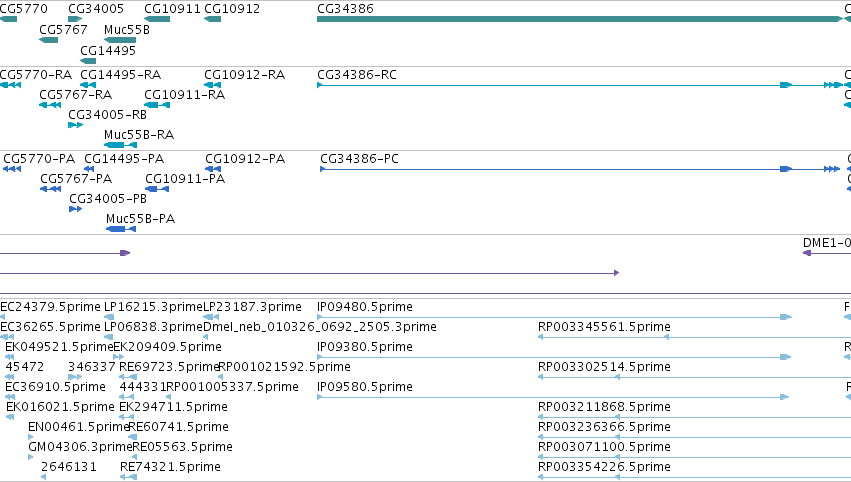Click the CG10911 gene feature
Screen dimensions: 851x482
click(x=157, y=19)
